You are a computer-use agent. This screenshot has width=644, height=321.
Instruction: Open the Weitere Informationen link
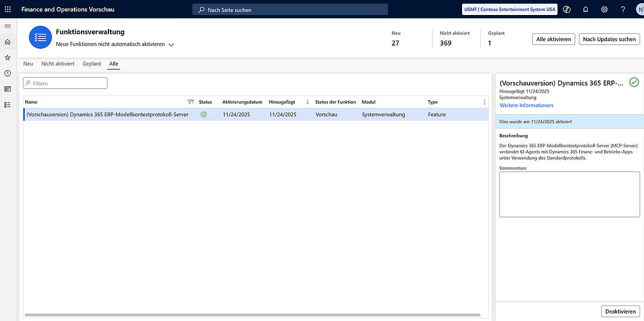click(526, 105)
